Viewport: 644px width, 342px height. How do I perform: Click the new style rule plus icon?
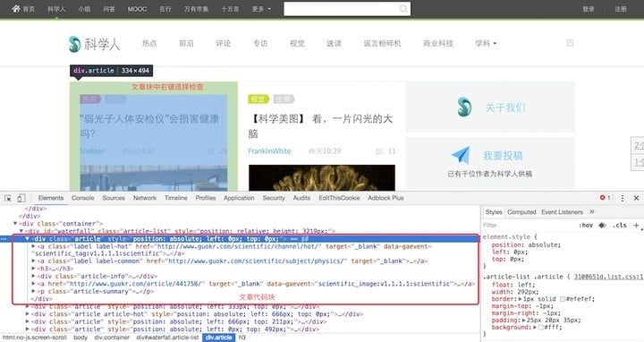coord(636,225)
